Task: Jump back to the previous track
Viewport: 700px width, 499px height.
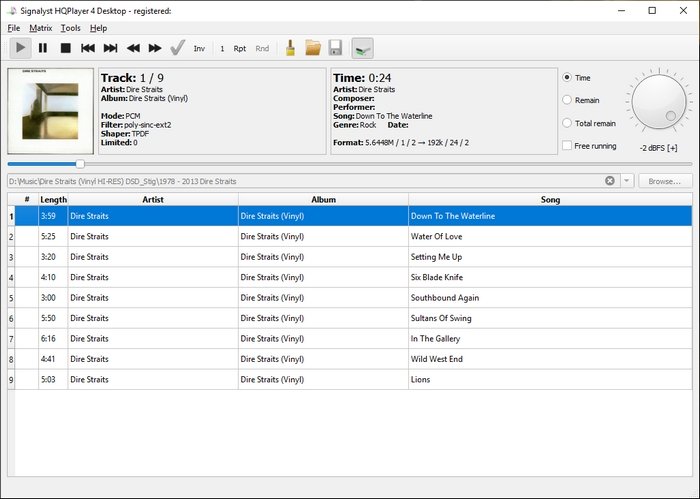Action: 88,47
